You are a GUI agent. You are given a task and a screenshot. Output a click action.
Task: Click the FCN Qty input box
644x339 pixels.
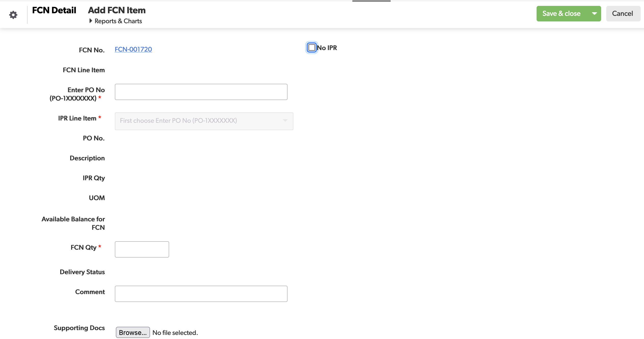pyautogui.click(x=142, y=249)
